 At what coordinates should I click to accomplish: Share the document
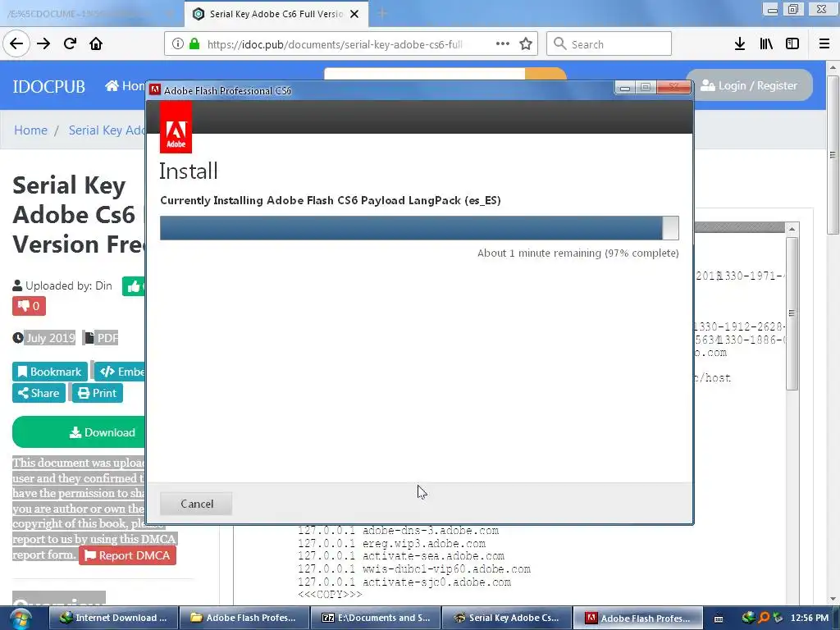(39, 393)
